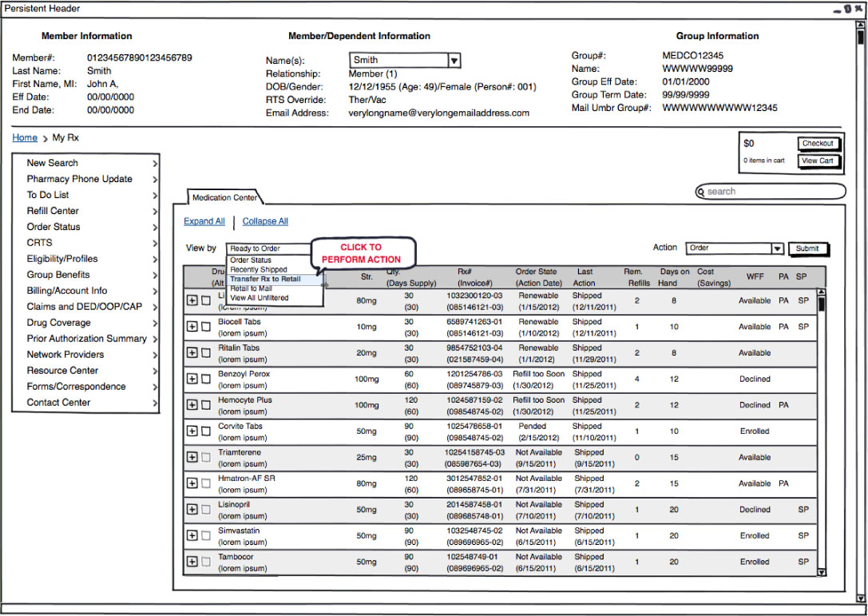The image size is (868, 616).
Task: Select the Ritalin Tabs checkbox
Action: [x=206, y=353]
